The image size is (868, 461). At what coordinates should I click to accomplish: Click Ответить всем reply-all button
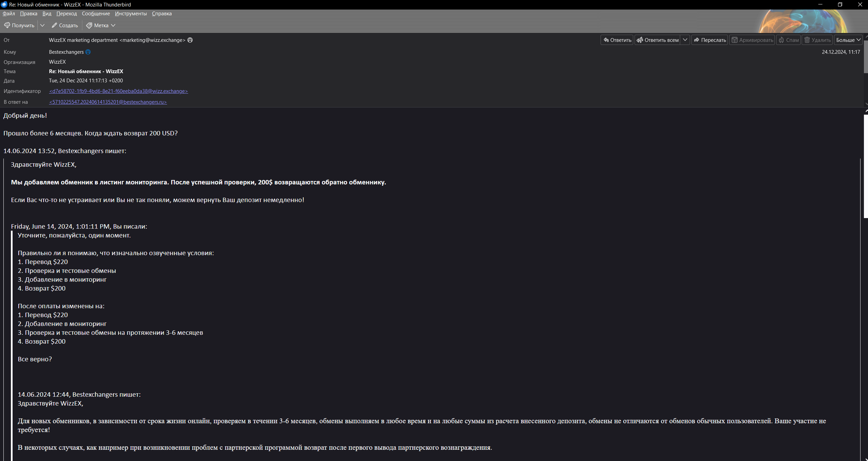pos(658,40)
